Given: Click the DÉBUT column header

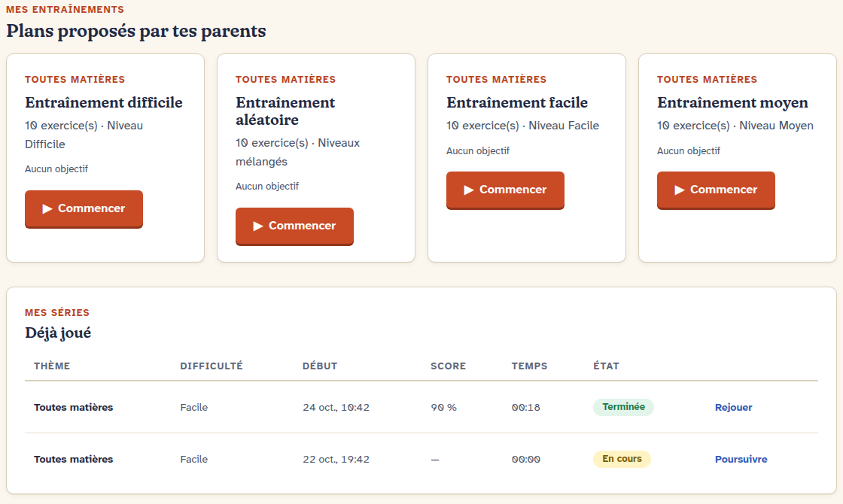Looking at the screenshot, I should pos(320,366).
